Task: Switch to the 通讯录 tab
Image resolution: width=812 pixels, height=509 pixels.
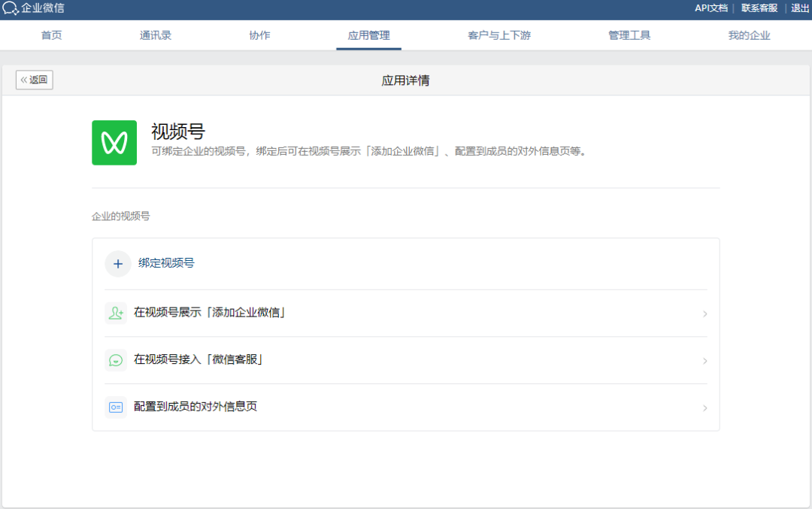Action: pyautogui.click(x=156, y=35)
